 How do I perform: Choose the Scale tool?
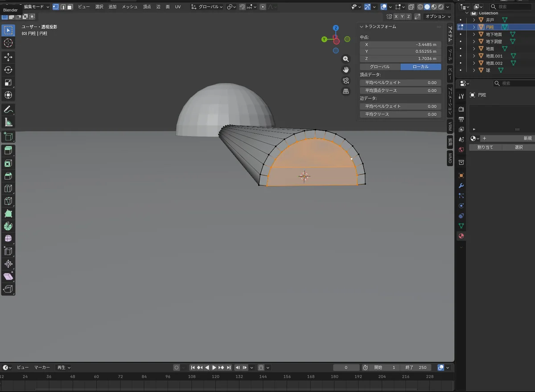point(8,83)
